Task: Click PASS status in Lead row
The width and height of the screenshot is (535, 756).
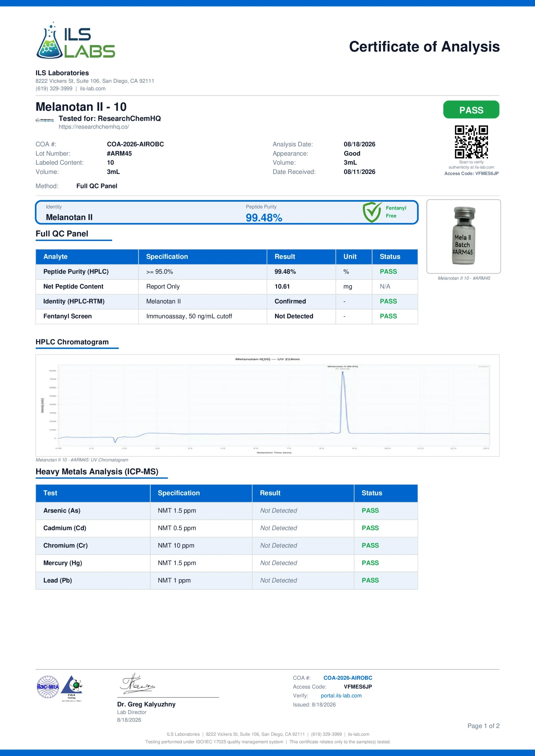Action: (x=370, y=581)
